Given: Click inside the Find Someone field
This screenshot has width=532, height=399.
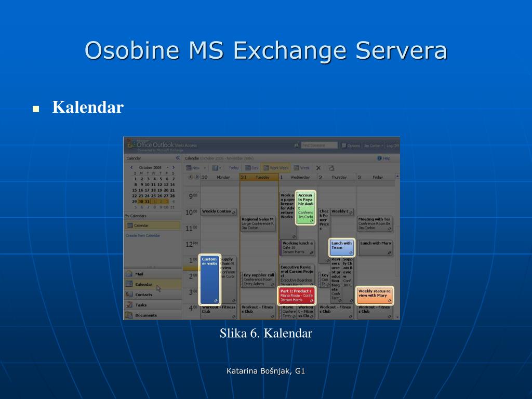Looking at the screenshot, I should (320, 145).
